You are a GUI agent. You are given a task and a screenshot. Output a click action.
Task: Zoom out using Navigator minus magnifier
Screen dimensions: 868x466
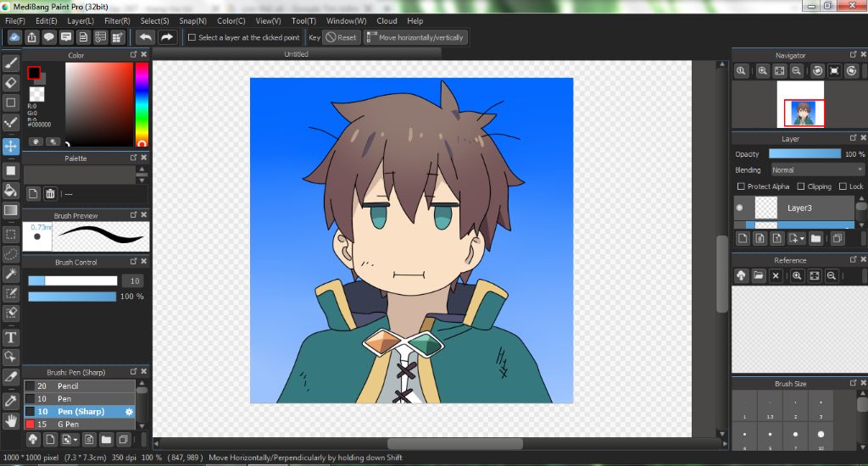point(796,71)
